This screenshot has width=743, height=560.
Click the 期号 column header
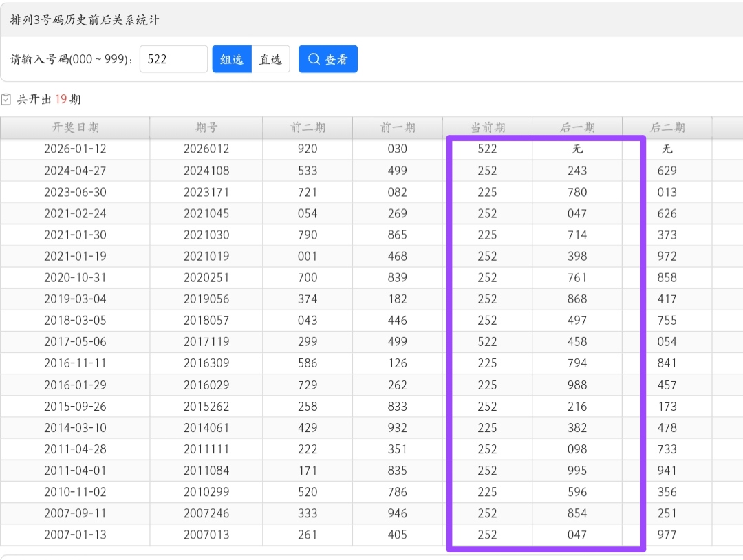(206, 127)
